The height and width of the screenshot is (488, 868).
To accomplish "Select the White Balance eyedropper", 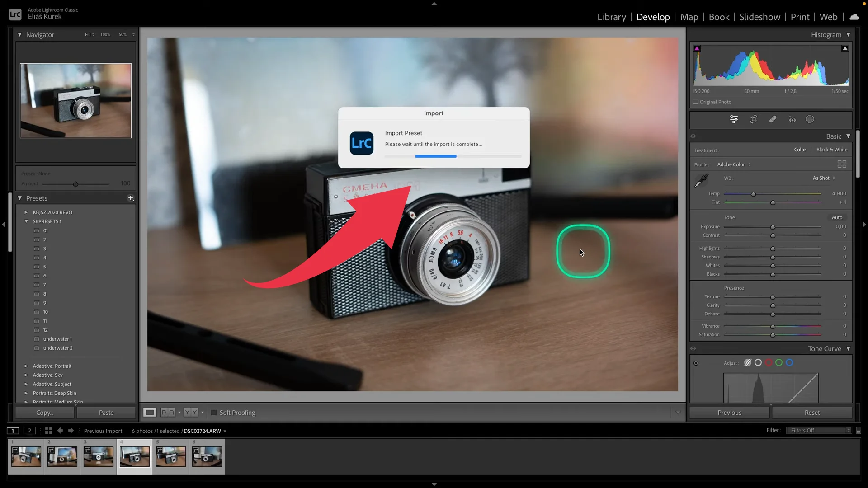I will 701,180.
